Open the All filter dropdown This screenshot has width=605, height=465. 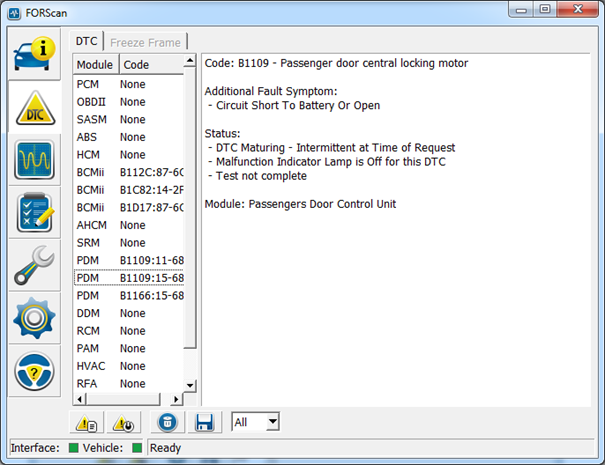coord(256,422)
